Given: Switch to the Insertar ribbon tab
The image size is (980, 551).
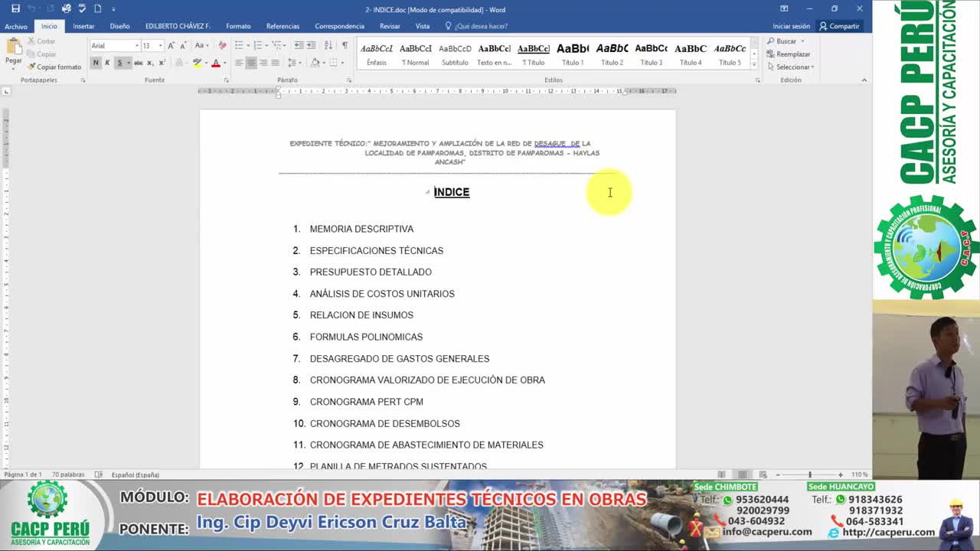Looking at the screenshot, I should pyautogui.click(x=83, y=25).
